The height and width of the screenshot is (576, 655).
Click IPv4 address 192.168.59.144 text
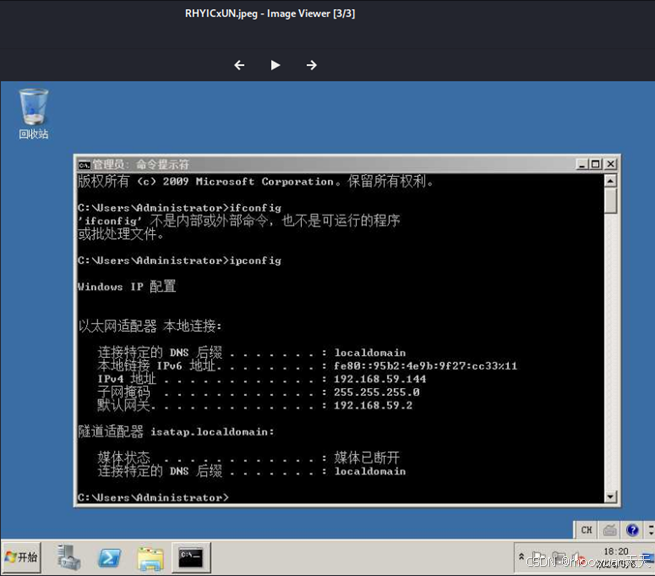(x=380, y=379)
